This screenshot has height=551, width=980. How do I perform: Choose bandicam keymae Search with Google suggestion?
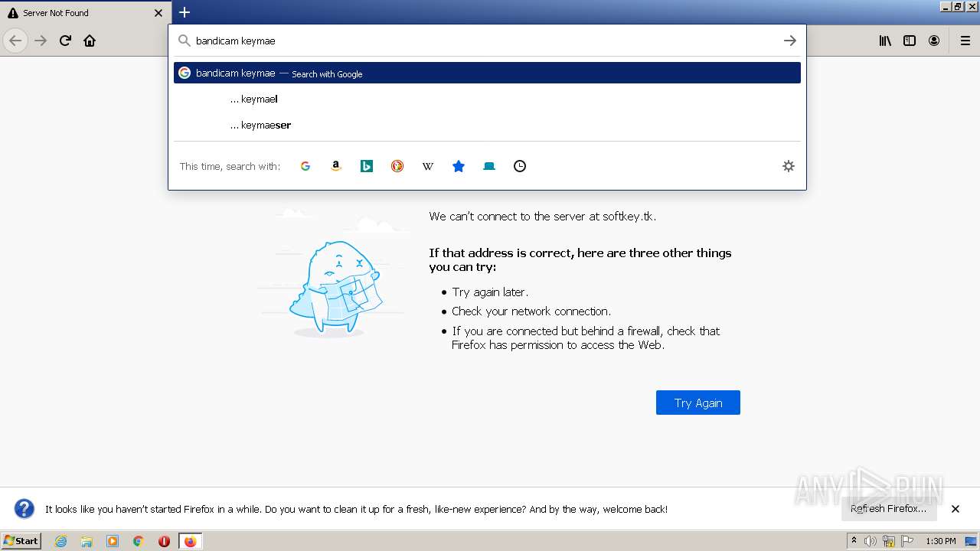coord(487,73)
